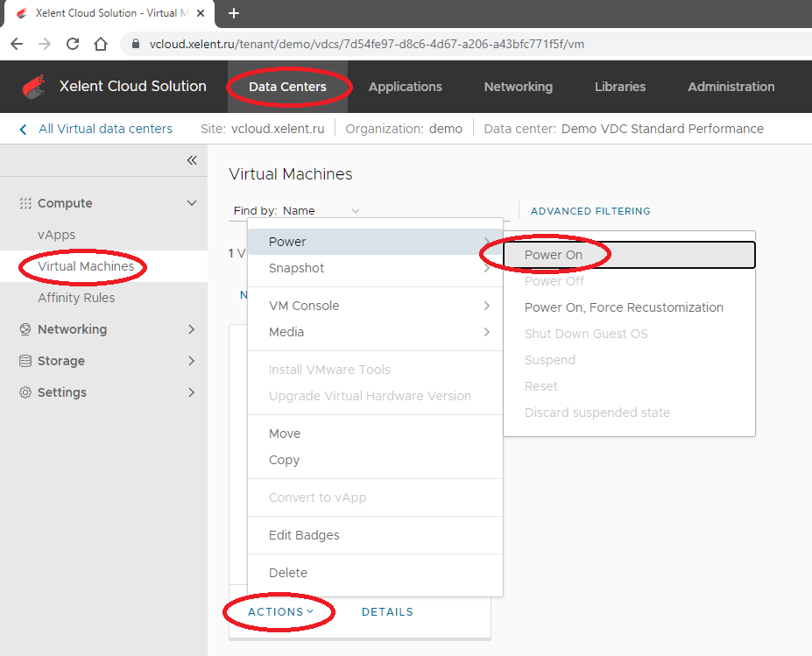Open the Administration tab

point(731,87)
